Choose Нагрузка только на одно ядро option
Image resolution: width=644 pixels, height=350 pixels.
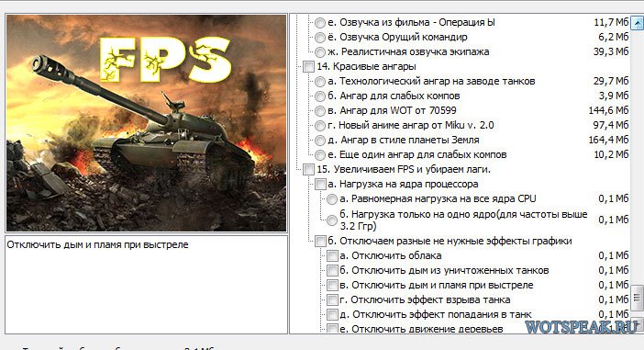tap(332, 220)
